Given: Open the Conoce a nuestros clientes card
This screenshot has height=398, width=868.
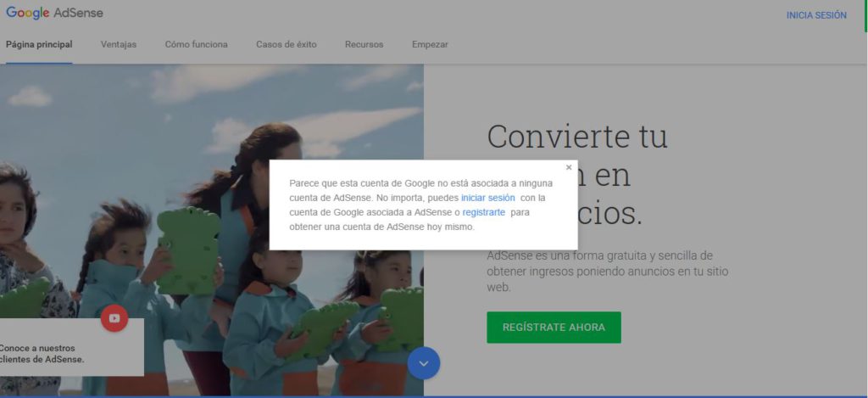Looking at the screenshot, I should tap(72, 347).
